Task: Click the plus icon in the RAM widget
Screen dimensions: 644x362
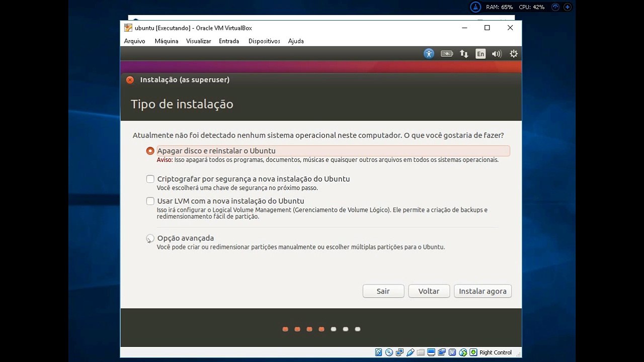Action: [x=568, y=7]
